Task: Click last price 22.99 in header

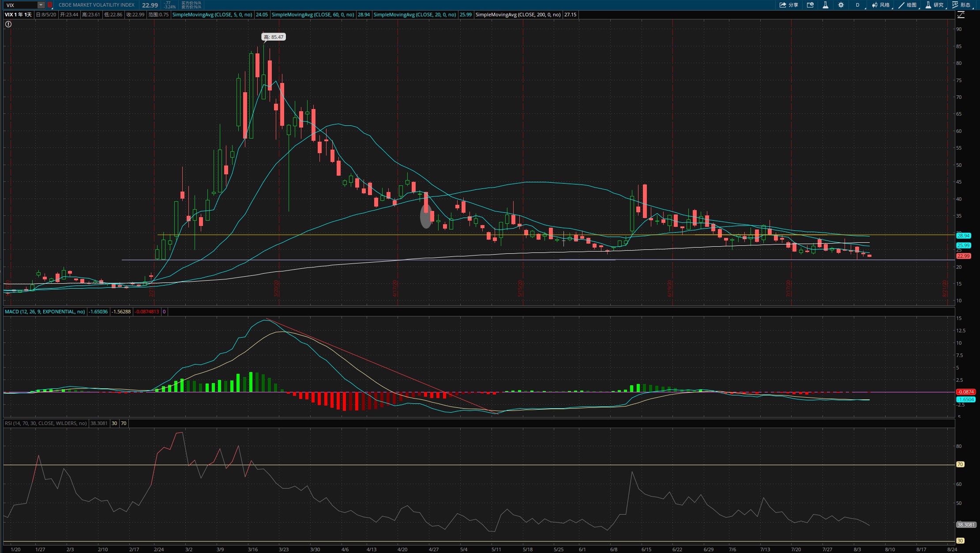Action: coord(150,5)
